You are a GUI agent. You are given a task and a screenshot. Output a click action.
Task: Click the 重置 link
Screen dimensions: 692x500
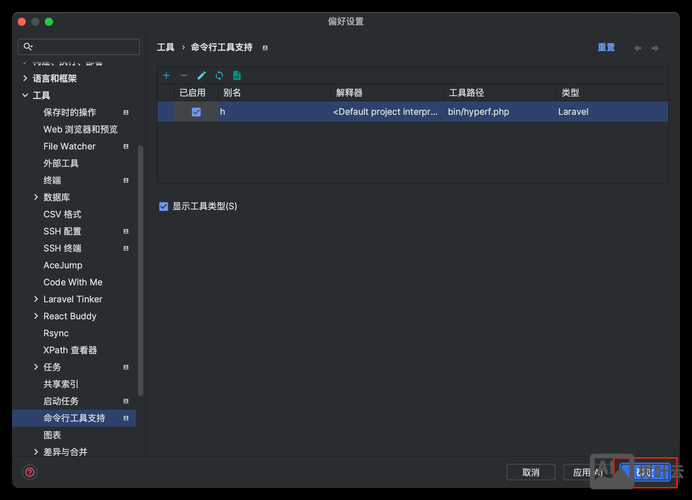[606, 48]
